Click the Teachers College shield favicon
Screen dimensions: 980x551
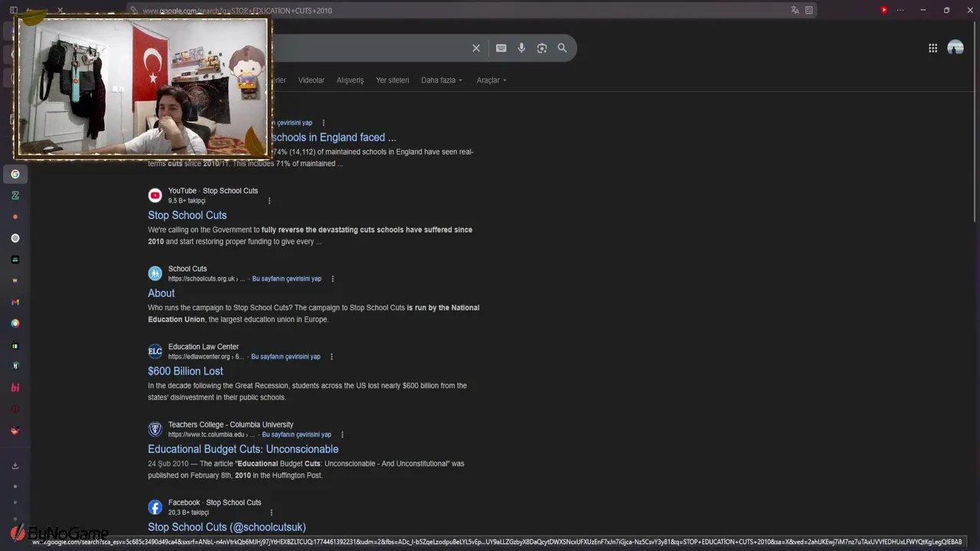[x=155, y=429]
